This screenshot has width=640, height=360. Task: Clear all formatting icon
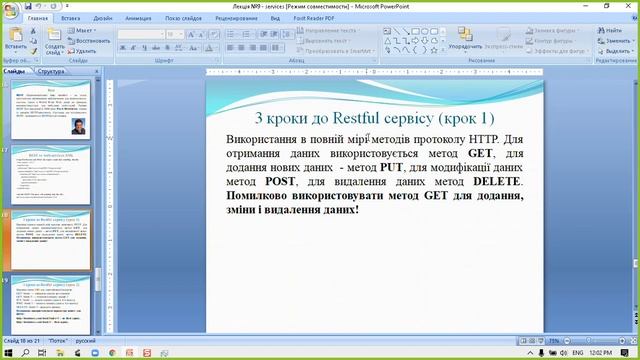215,35
